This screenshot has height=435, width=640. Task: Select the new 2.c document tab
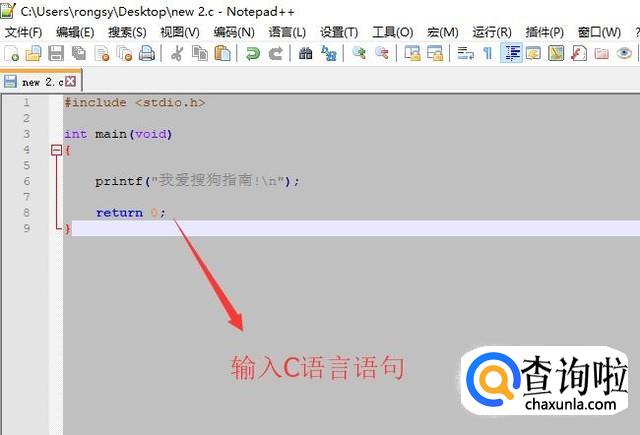click(x=41, y=82)
